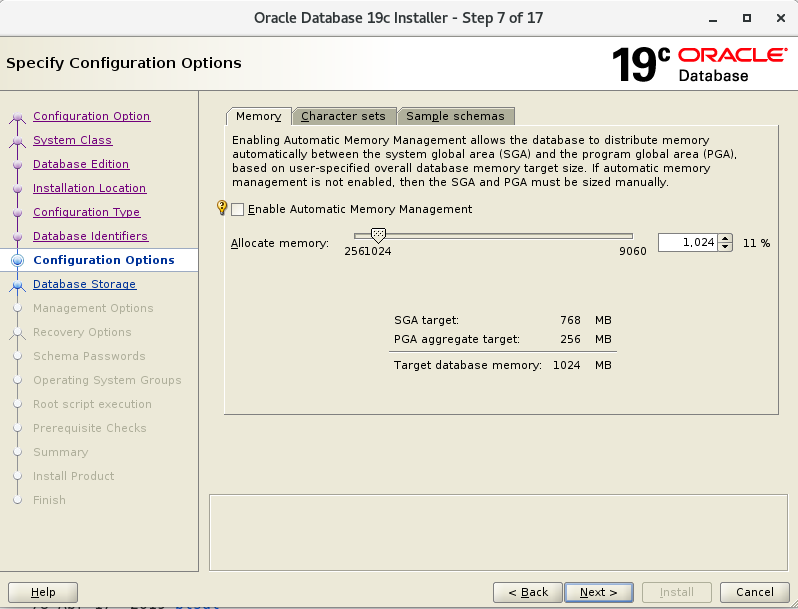Viewport: 798px width, 609px height.
Task: Select the current Configuration Options step
Action: [x=104, y=260]
